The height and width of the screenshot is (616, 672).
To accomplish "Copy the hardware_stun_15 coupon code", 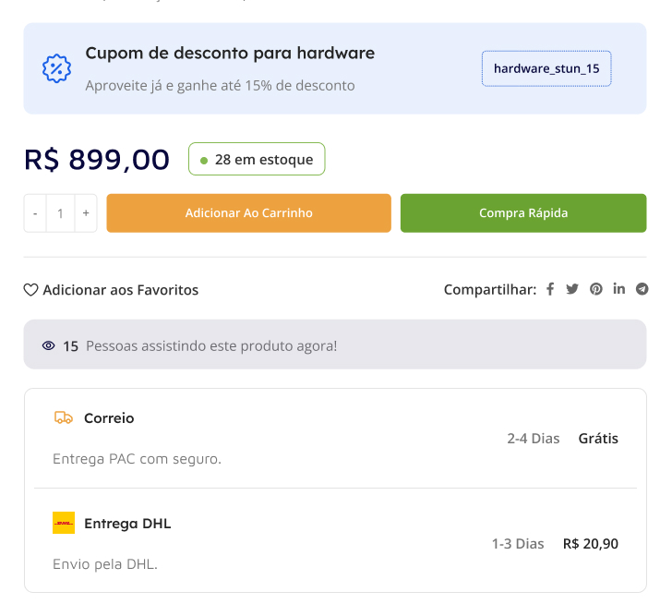I will pyautogui.click(x=546, y=68).
